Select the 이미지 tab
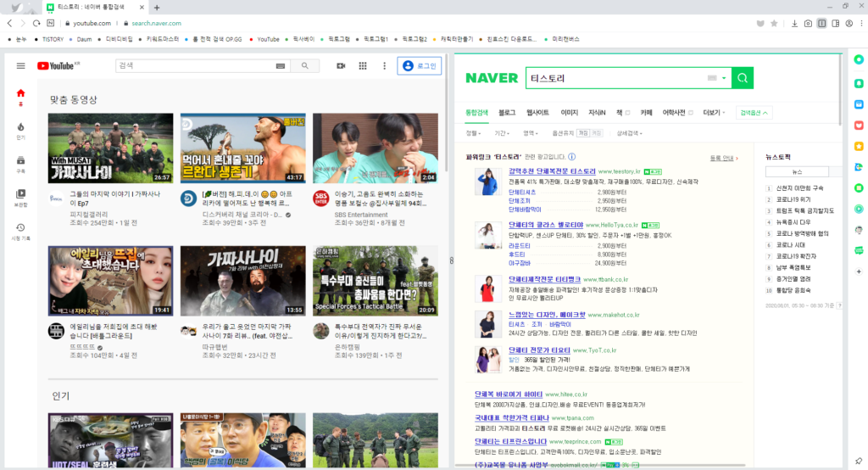868x470 pixels. pyautogui.click(x=569, y=113)
